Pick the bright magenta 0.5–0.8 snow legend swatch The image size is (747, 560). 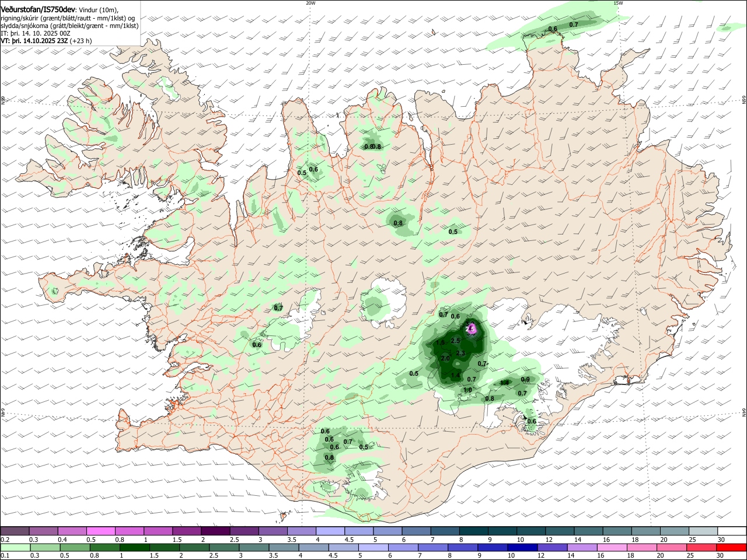pyautogui.click(x=101, y=531)
